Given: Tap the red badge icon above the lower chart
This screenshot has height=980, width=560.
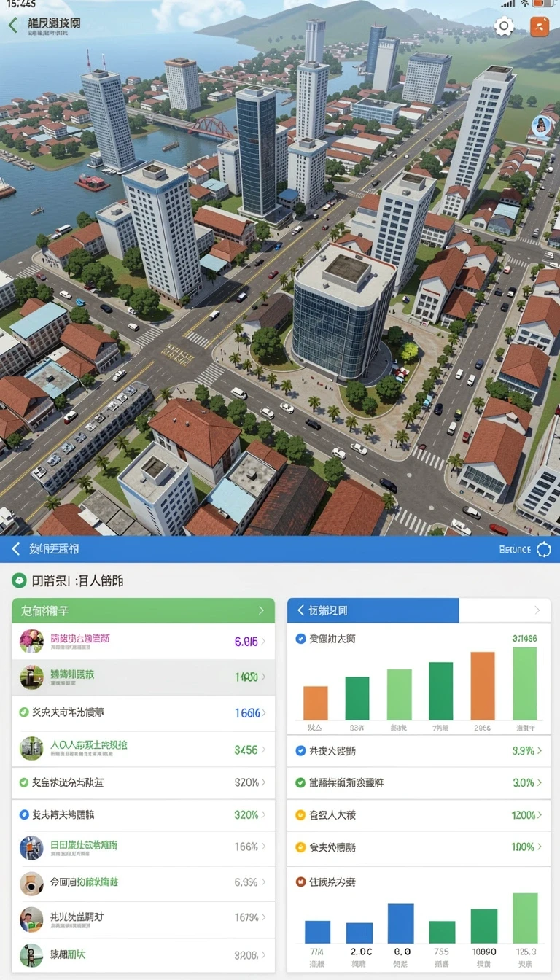Looking at the screenshot, I should pyautogui.click(x=300, y=882).
